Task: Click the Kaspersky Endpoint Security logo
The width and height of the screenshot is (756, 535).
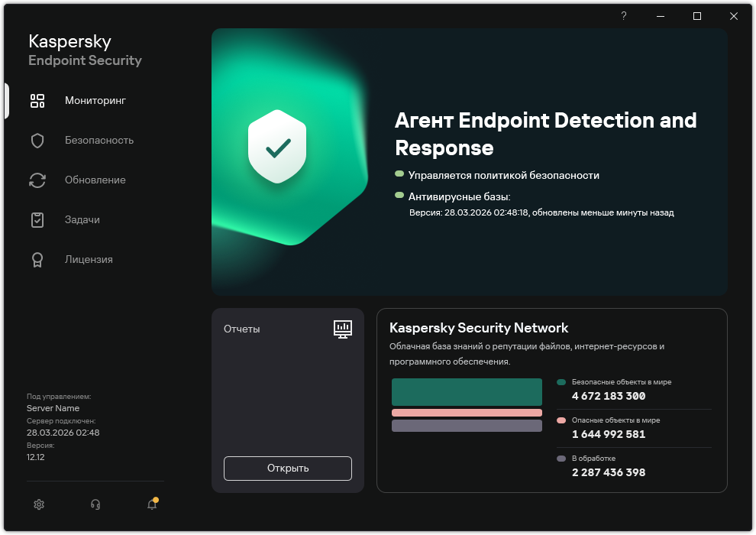Action: click(x=85, y=50)
